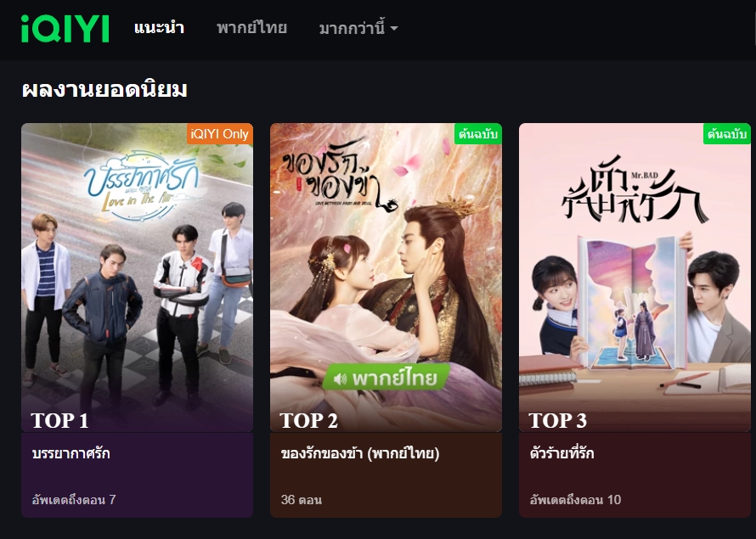Expand the มากกว่านี้ dropdown menu
The height and width of the screenshot is (539, 756).
pyautogui.click(x=358, y=28)
